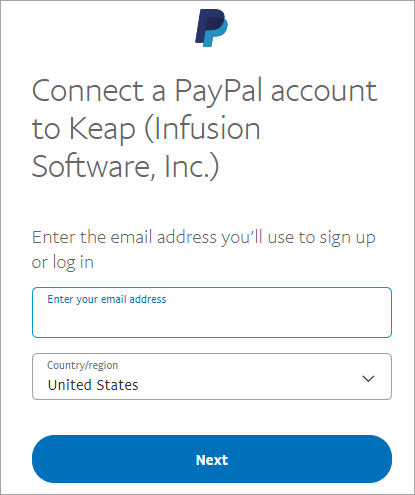
Task: Select the 'United States' country value
Action: click(93, 385)
